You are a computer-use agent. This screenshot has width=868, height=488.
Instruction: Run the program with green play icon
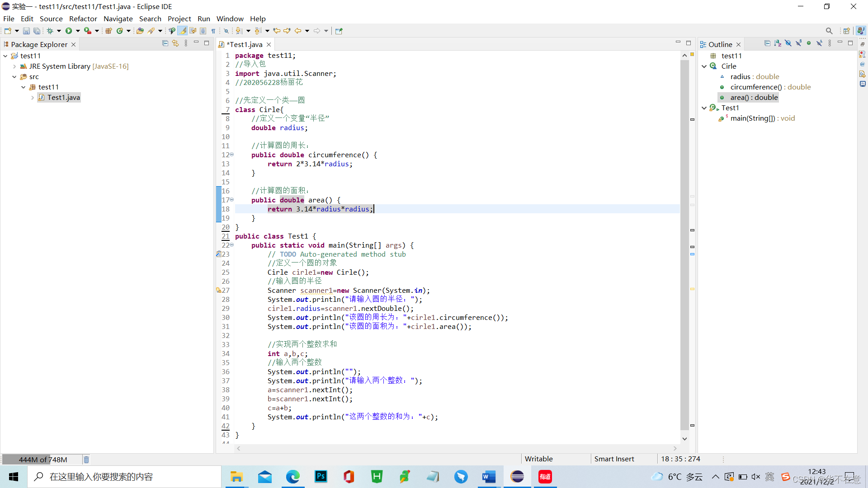[x=69, y=31]
